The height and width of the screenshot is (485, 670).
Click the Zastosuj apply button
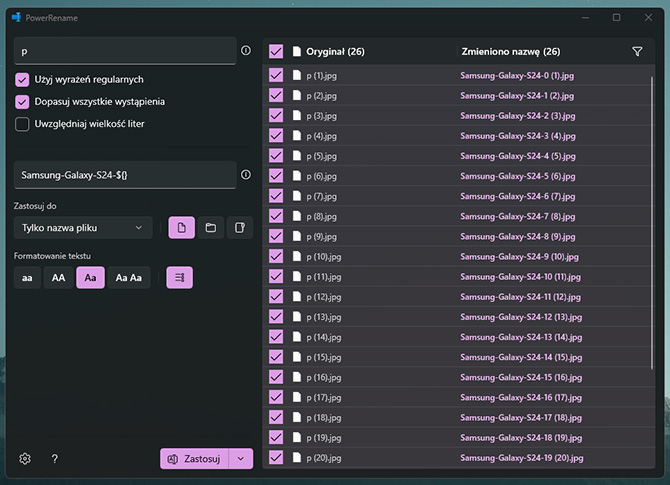(194, 459)
